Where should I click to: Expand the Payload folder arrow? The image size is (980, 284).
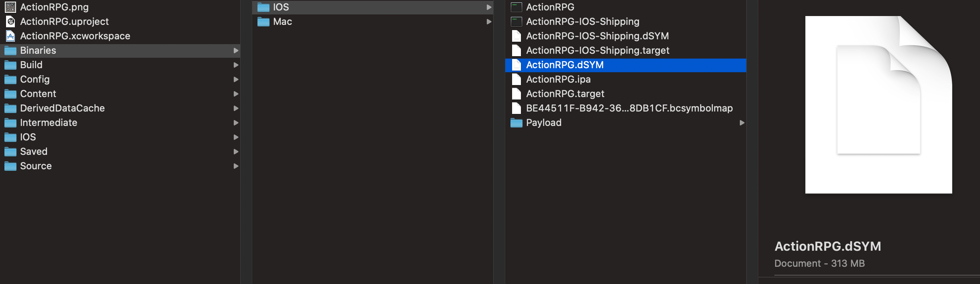coord(742,123)
